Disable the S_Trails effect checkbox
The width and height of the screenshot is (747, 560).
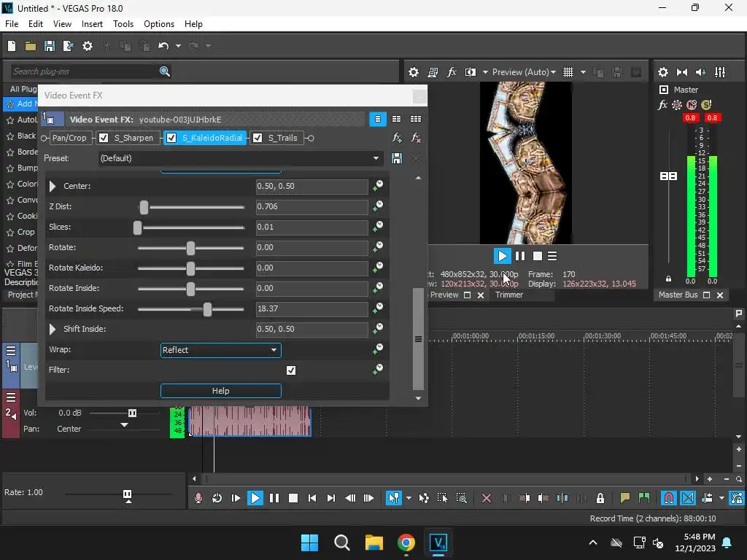258,138
